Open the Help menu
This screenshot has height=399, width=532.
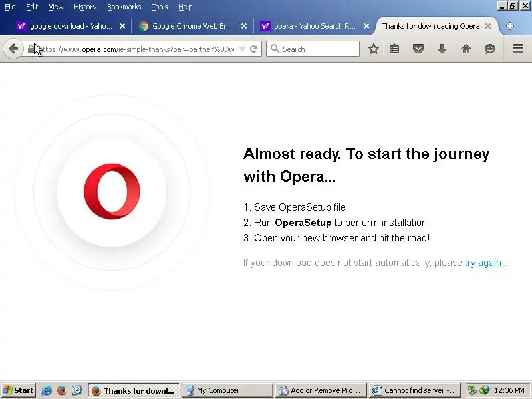186,7
